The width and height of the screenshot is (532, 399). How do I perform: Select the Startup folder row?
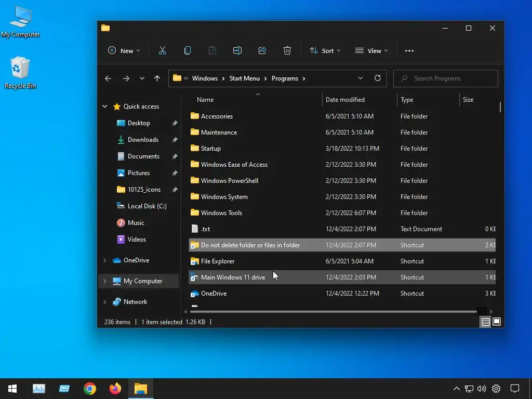click(x=342, y=149)
